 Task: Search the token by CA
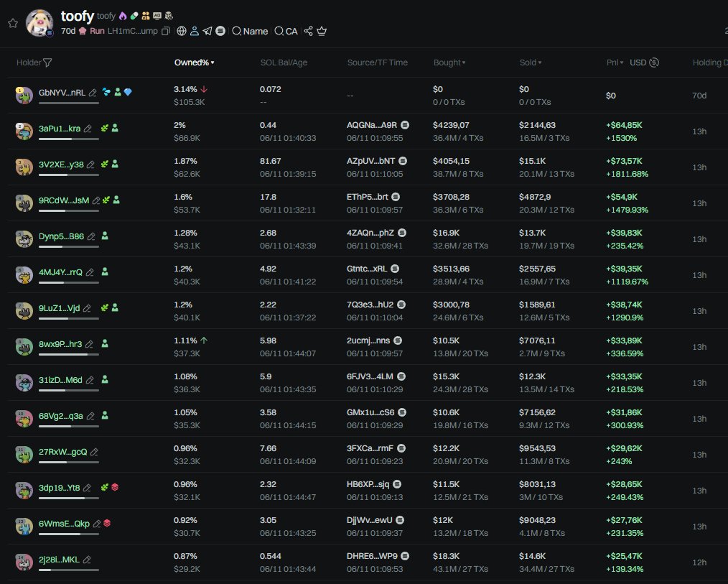pos(286,31)
